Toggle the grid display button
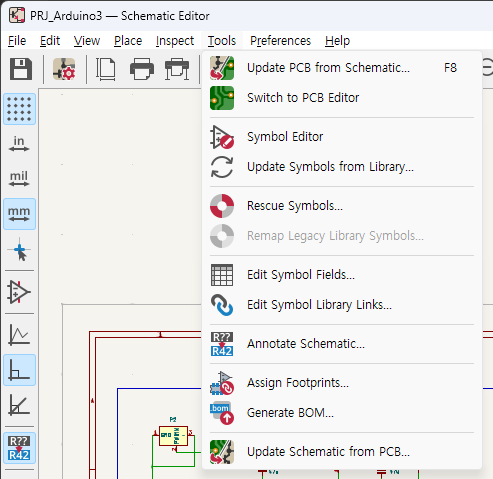The width and height of the screenshot is (493, 479). point(19,109)
